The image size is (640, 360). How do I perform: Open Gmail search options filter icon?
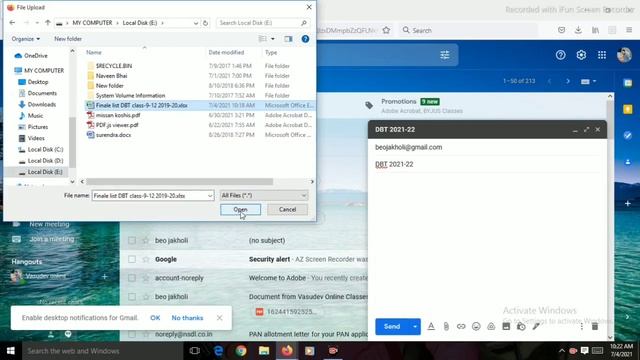point(445,55)
